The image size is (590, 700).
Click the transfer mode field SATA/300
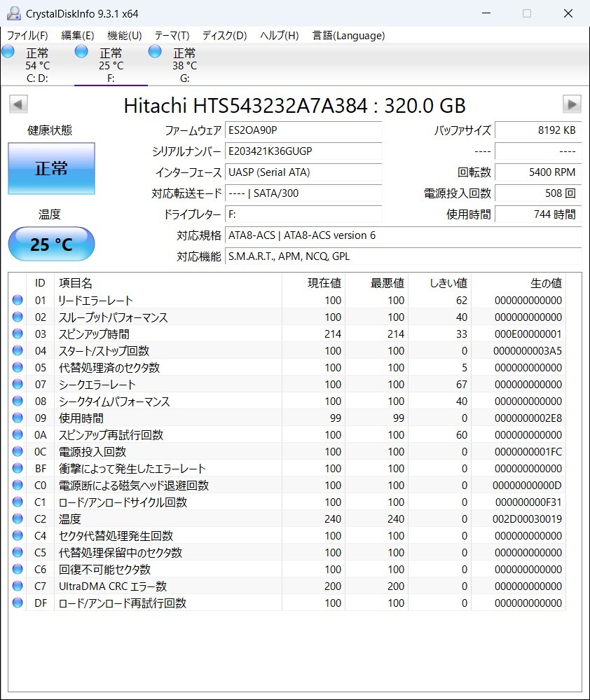tap(303, 193)
